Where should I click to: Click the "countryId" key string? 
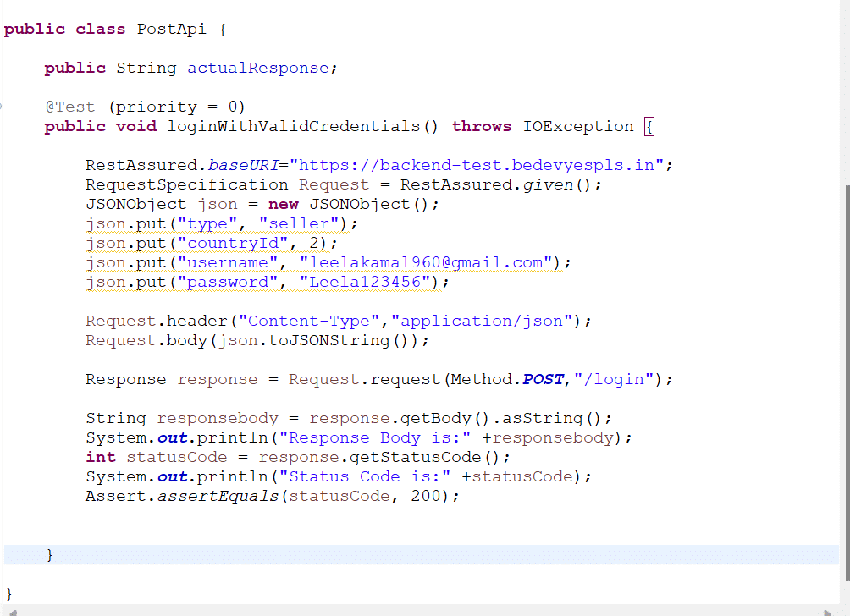point(233,243)
